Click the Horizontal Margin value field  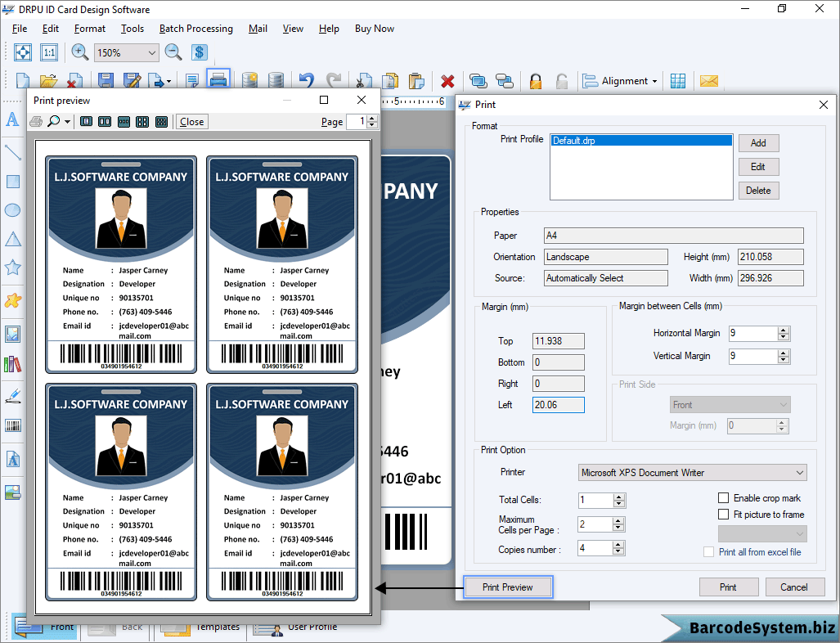coord(753,333)
